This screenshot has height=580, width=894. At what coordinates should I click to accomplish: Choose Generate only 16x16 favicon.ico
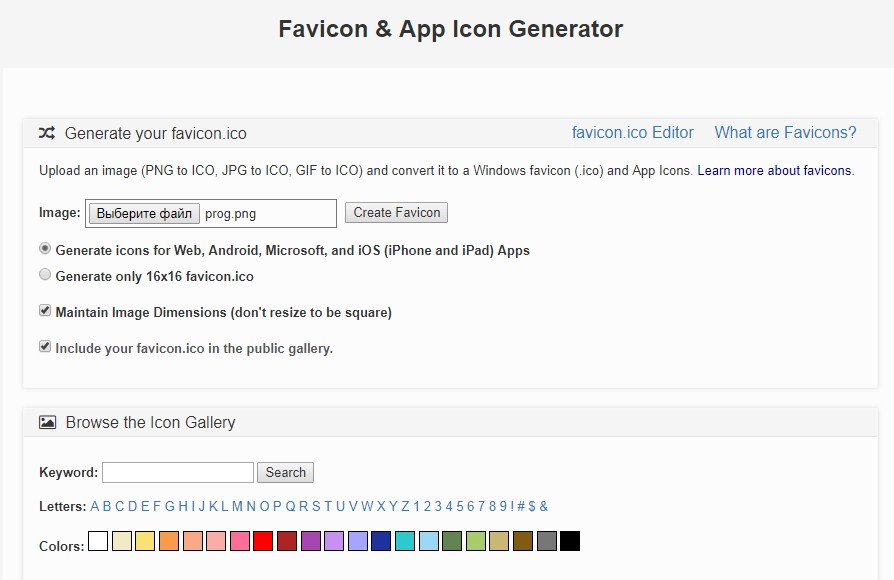pyautogui.click(x=45, y=275)
